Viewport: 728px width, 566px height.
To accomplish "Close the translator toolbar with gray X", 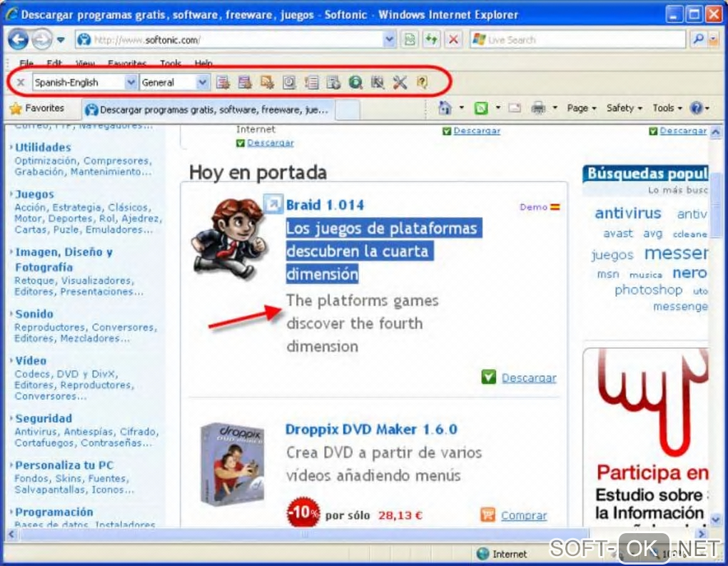I will click(x=21, y=83).
